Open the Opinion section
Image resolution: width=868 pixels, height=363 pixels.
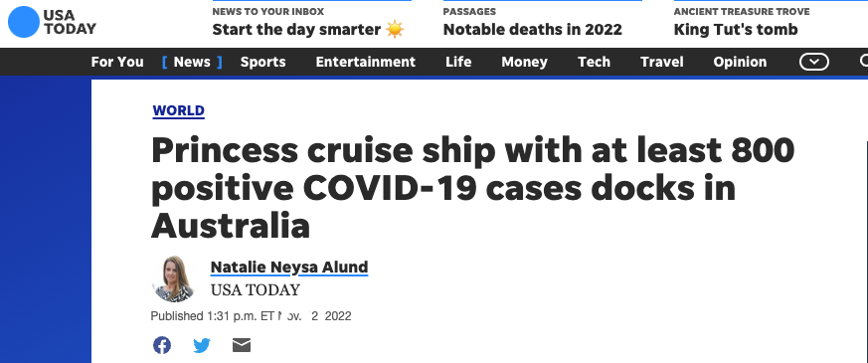[740, 62]
